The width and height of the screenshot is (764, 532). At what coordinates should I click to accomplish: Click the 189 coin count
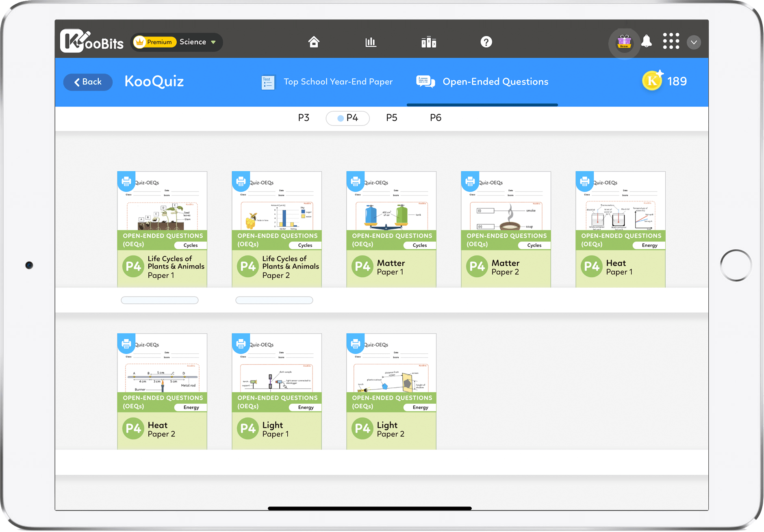pos(677,82)
